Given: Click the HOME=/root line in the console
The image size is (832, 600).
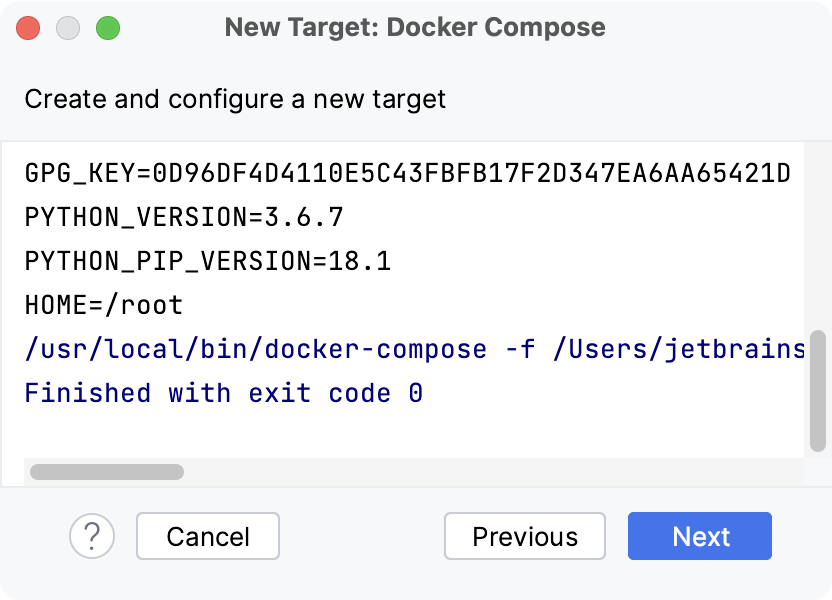Looking at the screenshot, I should [103, 304].
